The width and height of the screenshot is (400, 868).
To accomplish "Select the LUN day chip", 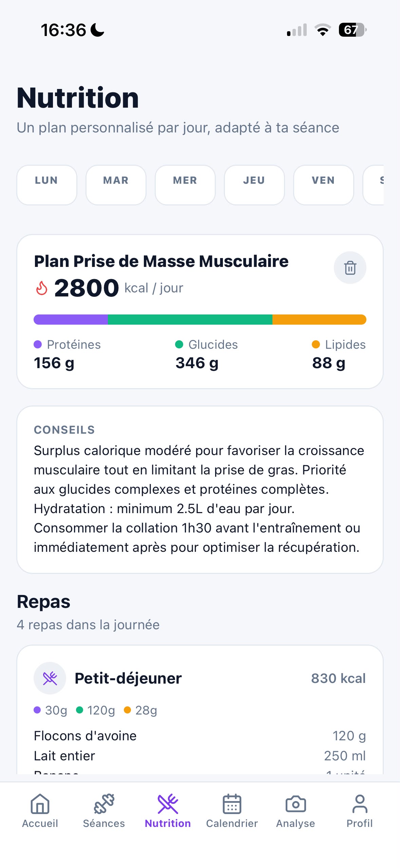I will [x=47, y=185].
